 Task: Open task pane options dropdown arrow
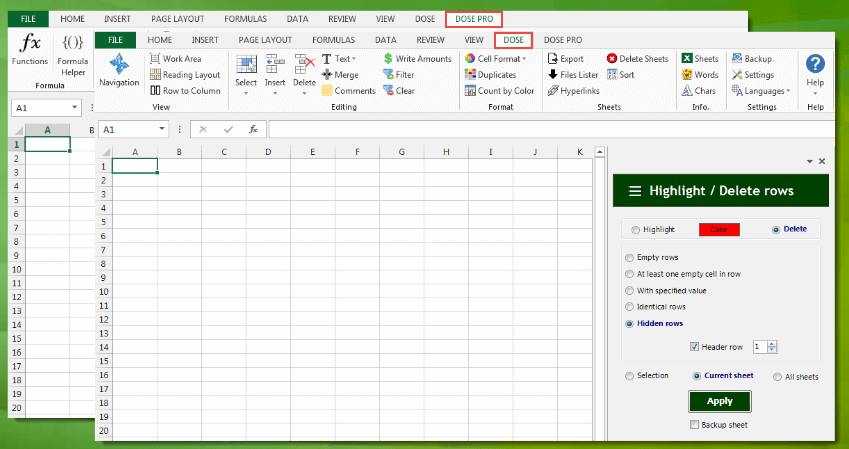click(810, 161)
